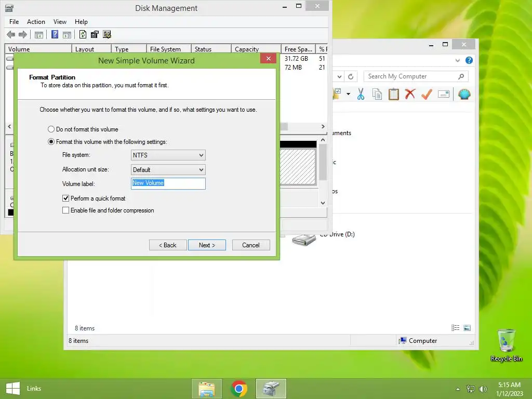Open Google Chrome from the taskbar

(x=239, y=389)
